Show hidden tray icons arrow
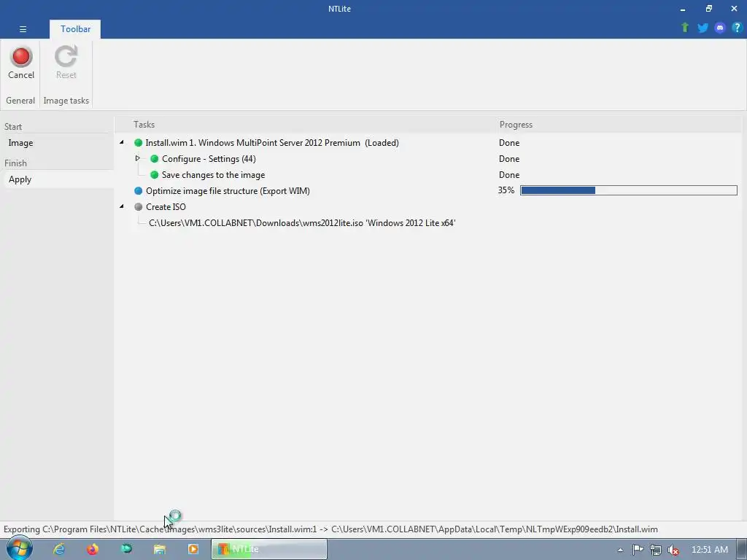 coord(620,550)
